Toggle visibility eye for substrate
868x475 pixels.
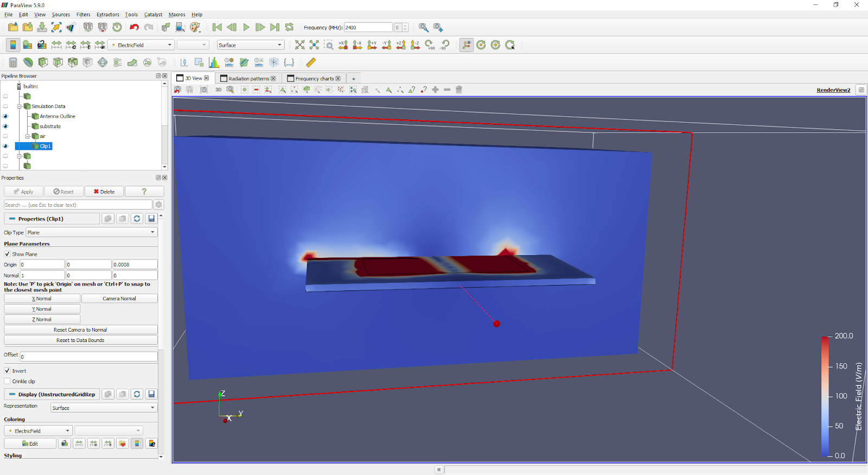coord(5,126)
